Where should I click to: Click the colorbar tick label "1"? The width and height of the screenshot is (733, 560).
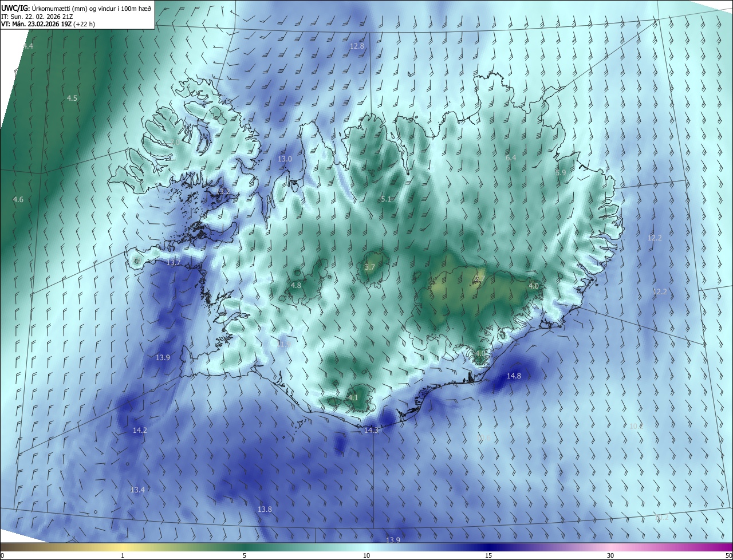coord(123,556)
